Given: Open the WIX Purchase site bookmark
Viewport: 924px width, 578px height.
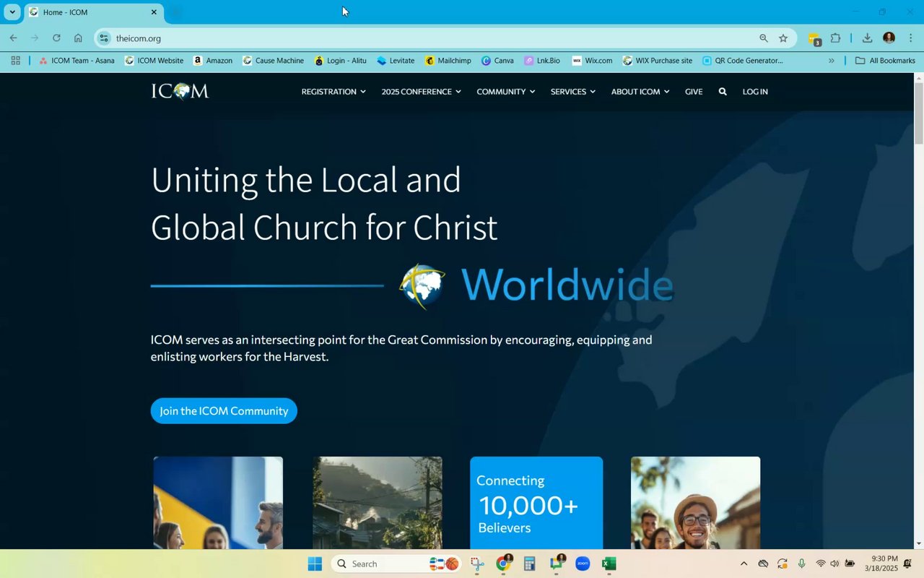Looking at the screenshot, I should (658, 61).
